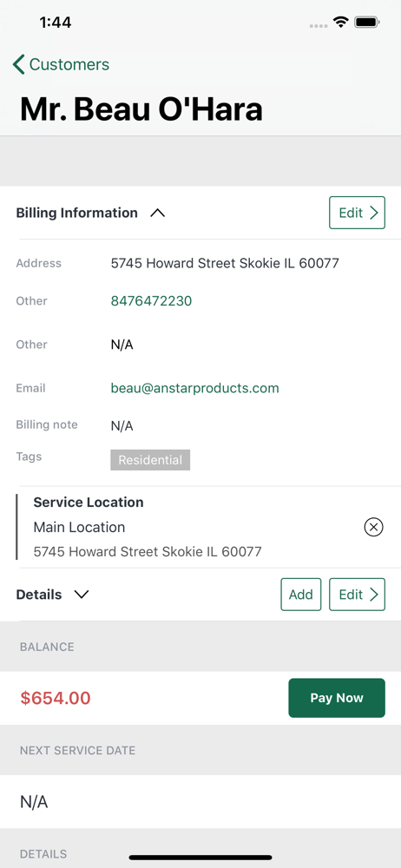Tap the home indicator bar
Image resolution: width=401 pixels, height=868 pixels.
click(x=200, y=858)
